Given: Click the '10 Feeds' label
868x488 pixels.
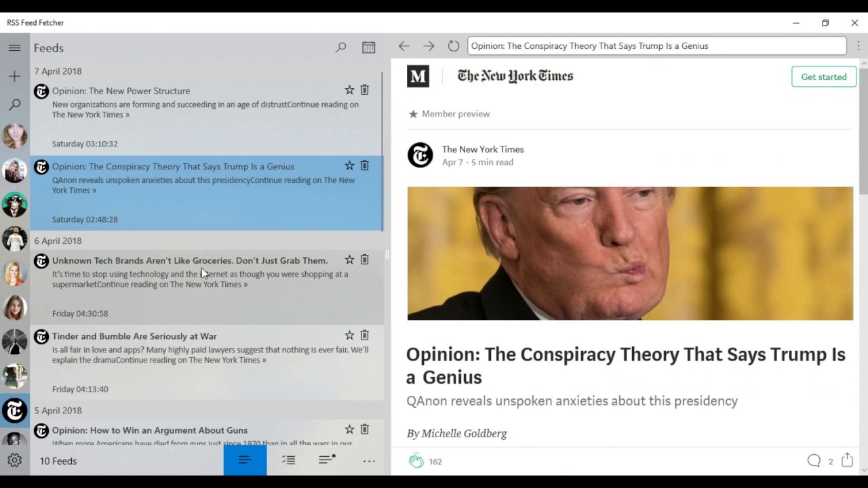Looking at the screenshot, I should [x=58, y=461].
